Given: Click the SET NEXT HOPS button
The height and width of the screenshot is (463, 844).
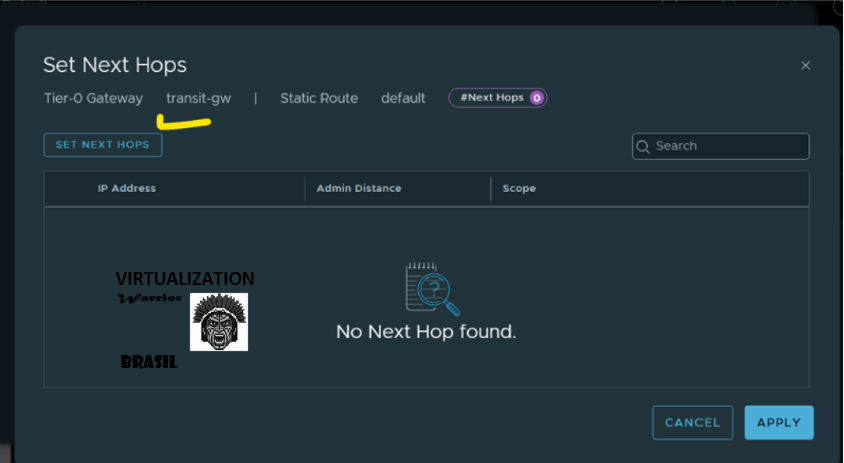Looking at the screenshot, I should coord(102,145).
